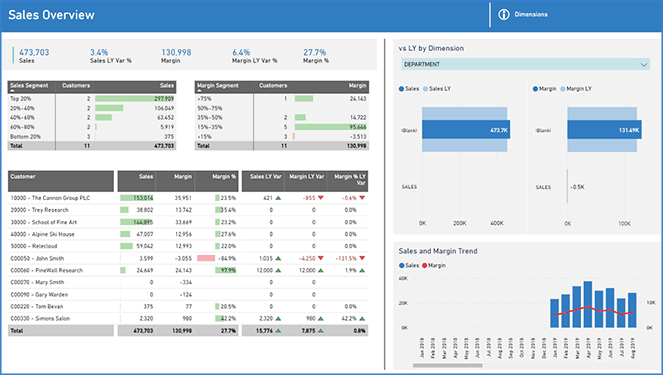The height and width of the screenshot is (375, 663).
Task: Open the Dimensions link in the header
Action: tap(531, 14)
